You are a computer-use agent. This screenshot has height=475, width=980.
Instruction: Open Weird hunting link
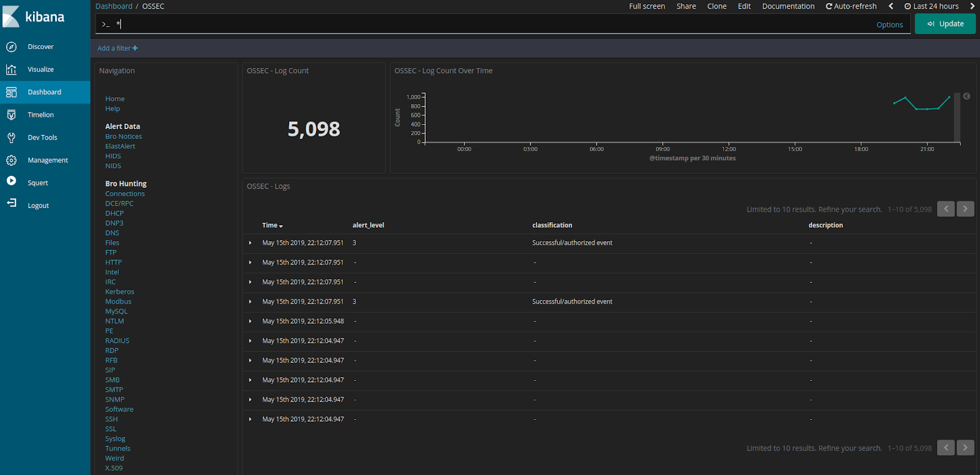(x=114, y=458)
